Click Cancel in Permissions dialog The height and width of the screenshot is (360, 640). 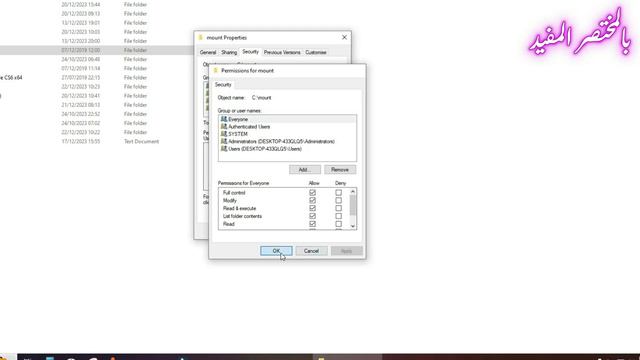pyautogui.click(x=311, y=251)
